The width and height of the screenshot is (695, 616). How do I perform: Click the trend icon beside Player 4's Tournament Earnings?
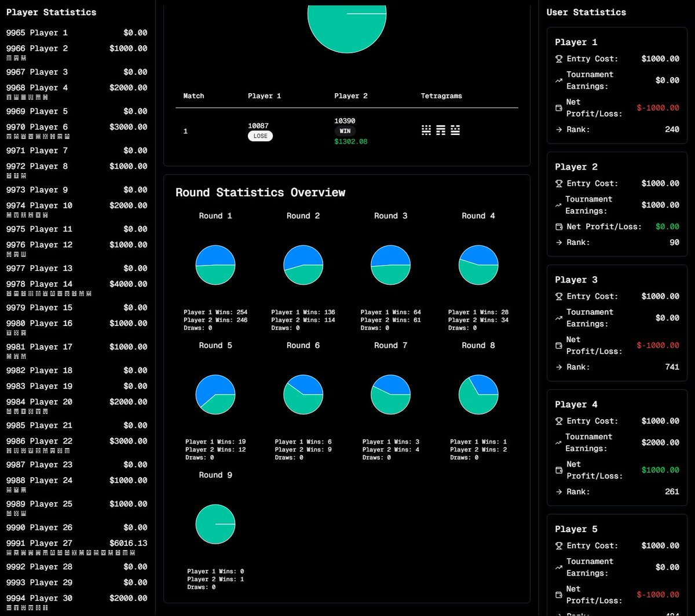point(559,443)
